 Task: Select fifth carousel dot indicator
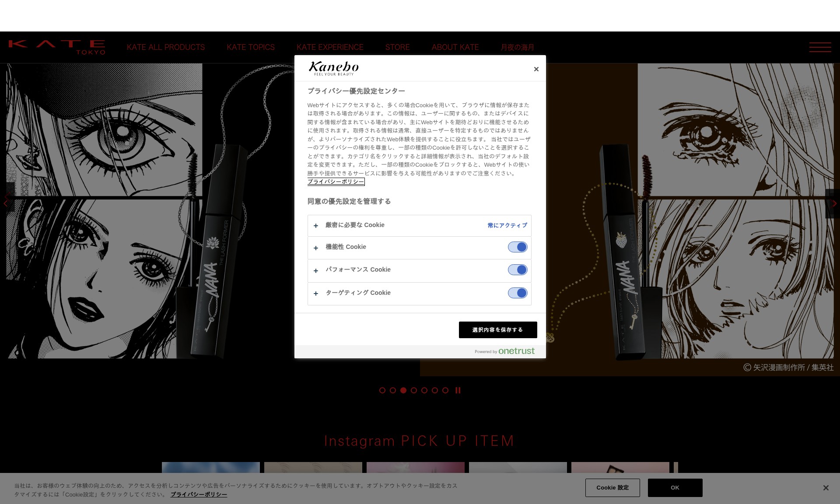424,390
